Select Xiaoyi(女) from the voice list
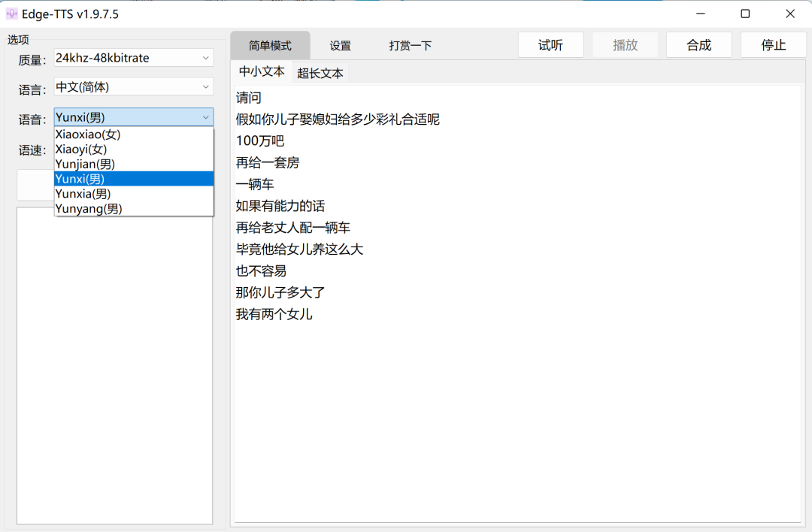The image size is (812, 532). coord(134,150)
